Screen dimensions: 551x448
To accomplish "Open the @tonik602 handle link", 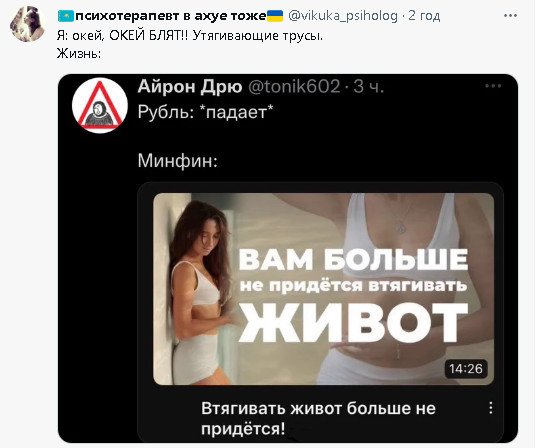I will coord(294,86).
